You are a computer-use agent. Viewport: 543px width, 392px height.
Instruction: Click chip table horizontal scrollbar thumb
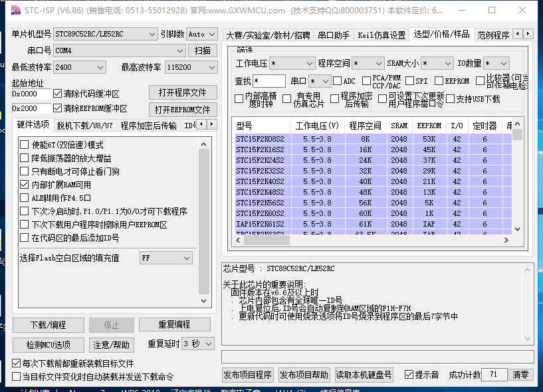coord(267,240)
